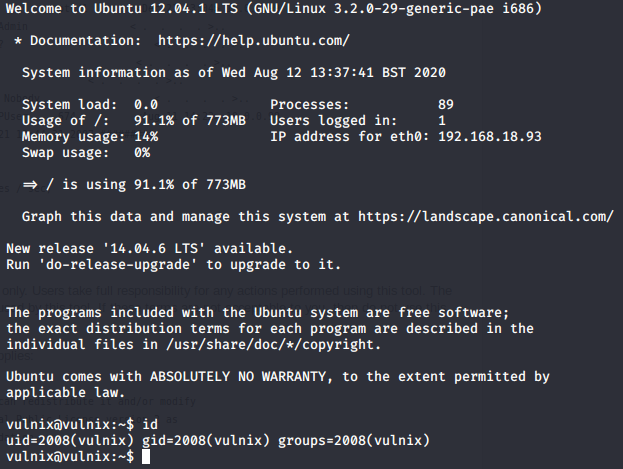The width and height of the screenshot is (623, 469).
Task: Open the landscape.canonical.com URL
Action: coord(486,217)
